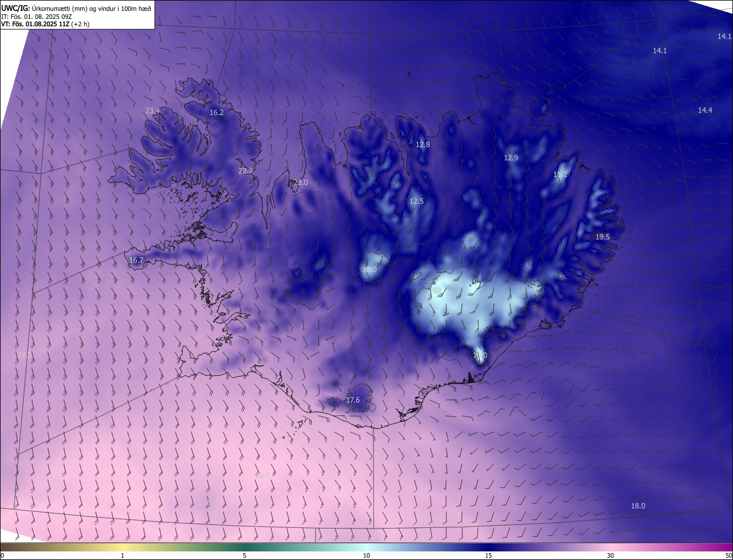Viewport: 733px width, 560px height.
Task: Click the valid time line "VT: Fös. 01.08.2025 11Z (+2 h)"
Action: click(45, 24)
